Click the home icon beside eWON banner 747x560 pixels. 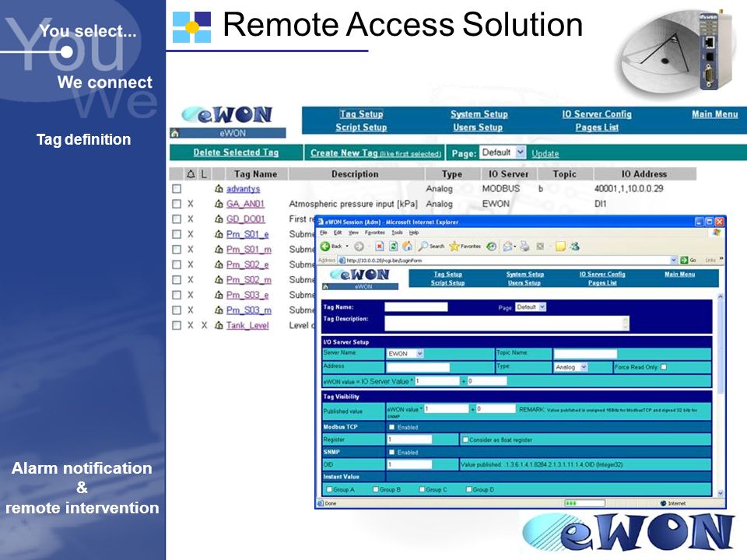[174, 133]
